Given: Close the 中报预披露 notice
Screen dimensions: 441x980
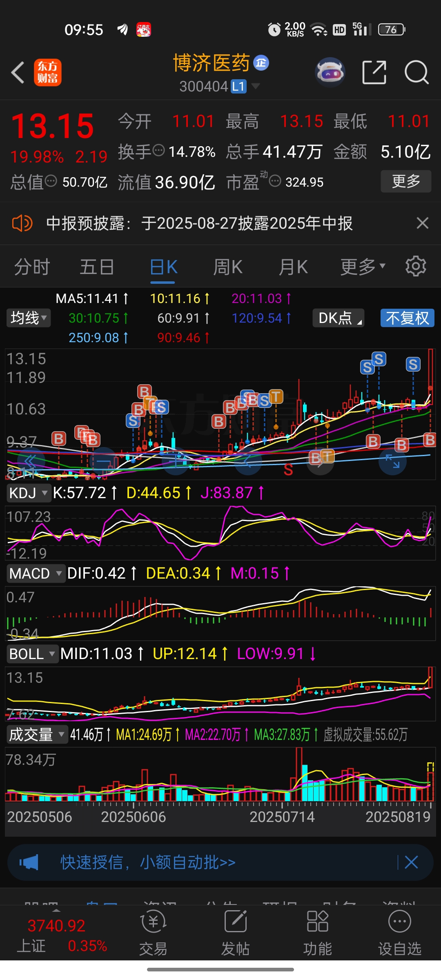Looking at the screenshot, I should pos(422,223).
